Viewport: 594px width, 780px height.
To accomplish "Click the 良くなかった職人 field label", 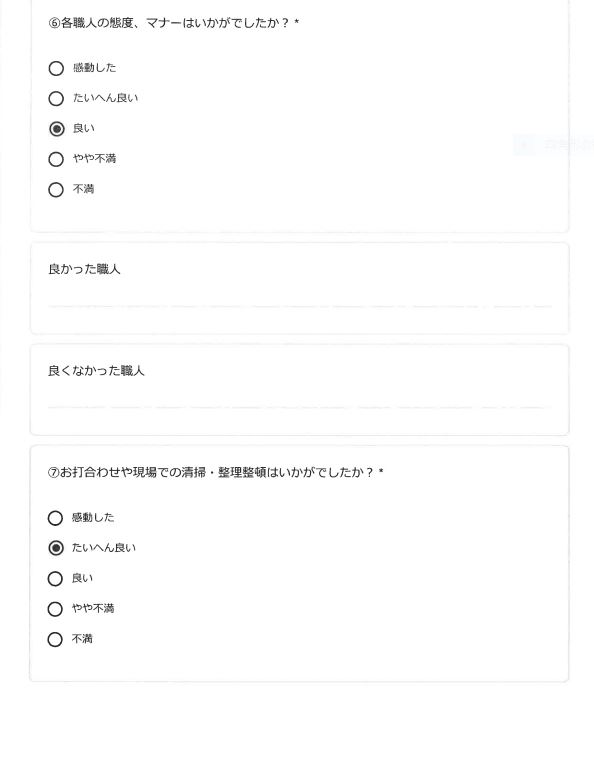I will point(96,371).
